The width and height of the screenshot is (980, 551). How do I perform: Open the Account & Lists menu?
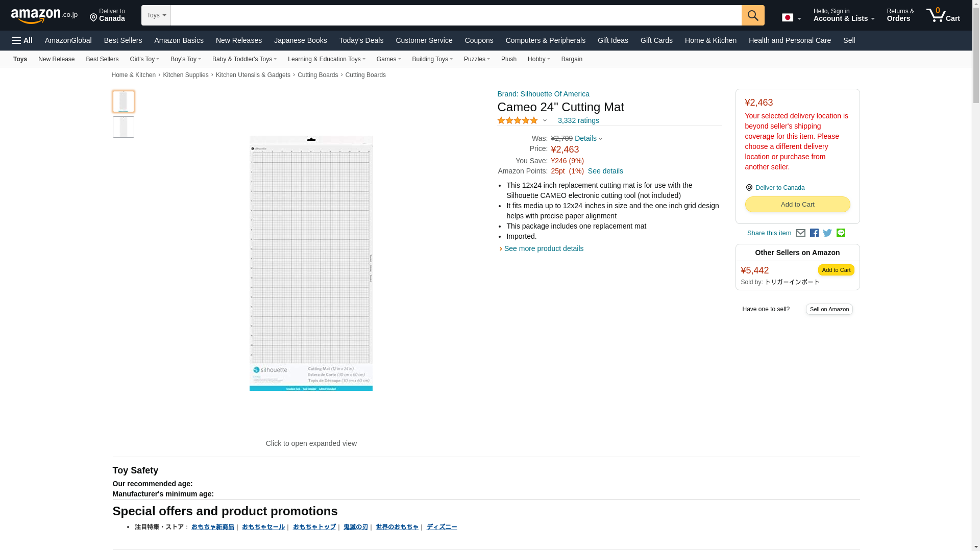(843, 15)
